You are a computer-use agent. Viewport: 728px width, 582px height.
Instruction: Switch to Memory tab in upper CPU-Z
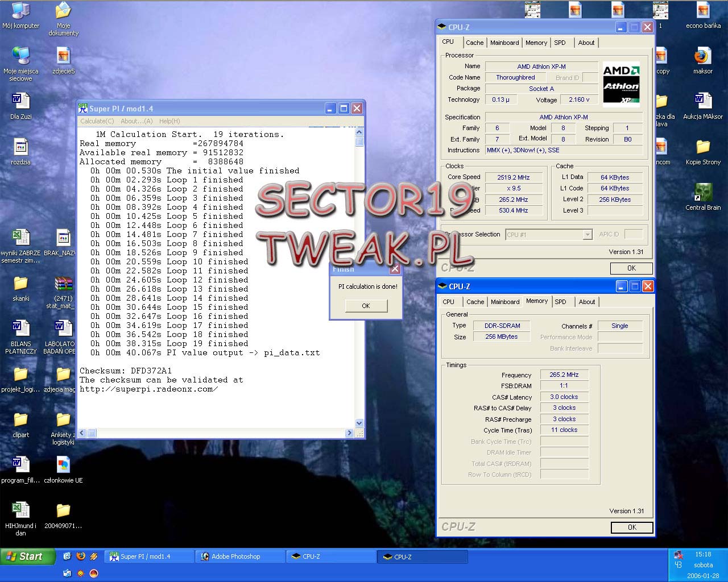(536, 43)
